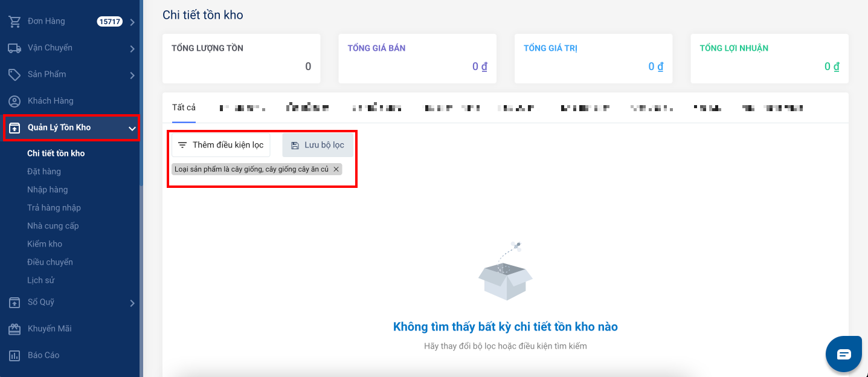Open Lịch sử submenu item
The width and height of the screenshot is (868, 377).
41,280
